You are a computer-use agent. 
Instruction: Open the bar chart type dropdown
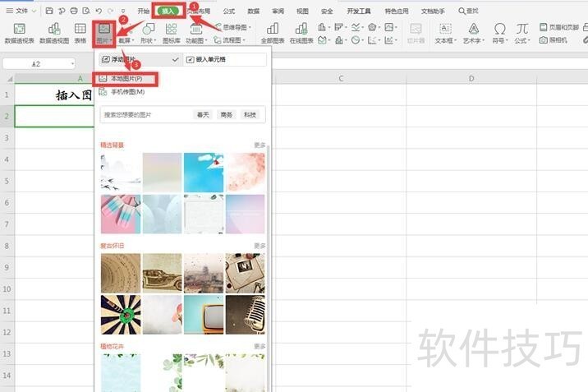coord(341,27)
